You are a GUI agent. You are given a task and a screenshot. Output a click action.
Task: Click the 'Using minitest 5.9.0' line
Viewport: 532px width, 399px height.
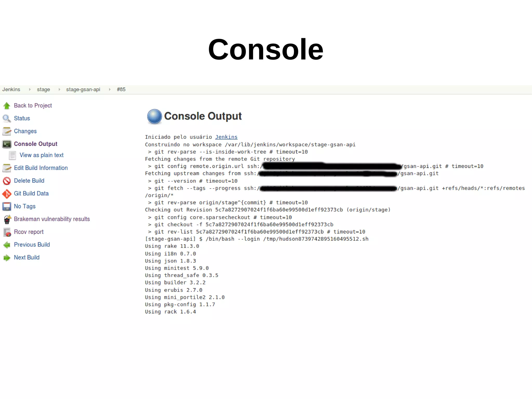pyautogui.click(x=177, y=268)
